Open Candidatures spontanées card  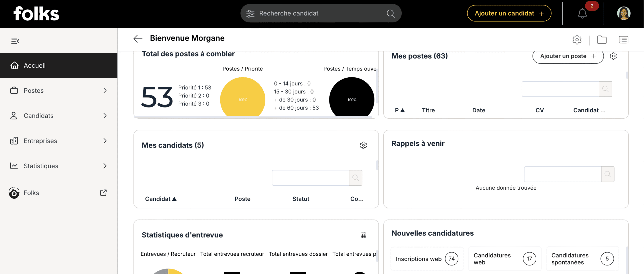[583, 259]
